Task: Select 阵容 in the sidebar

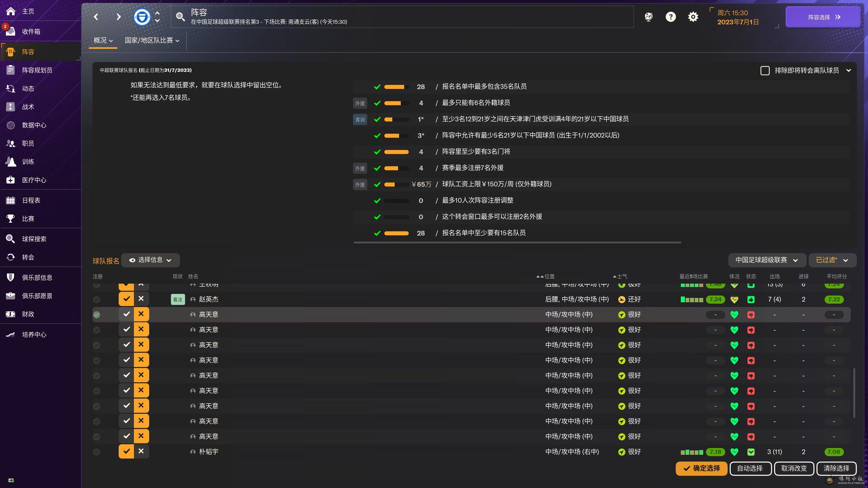Action: (x=41, y=52)
